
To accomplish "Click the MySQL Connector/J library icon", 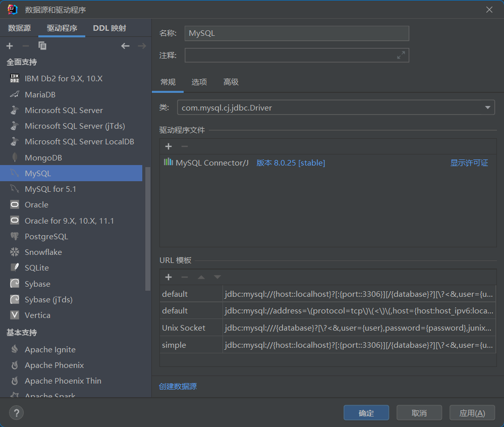I will point(169,162).
